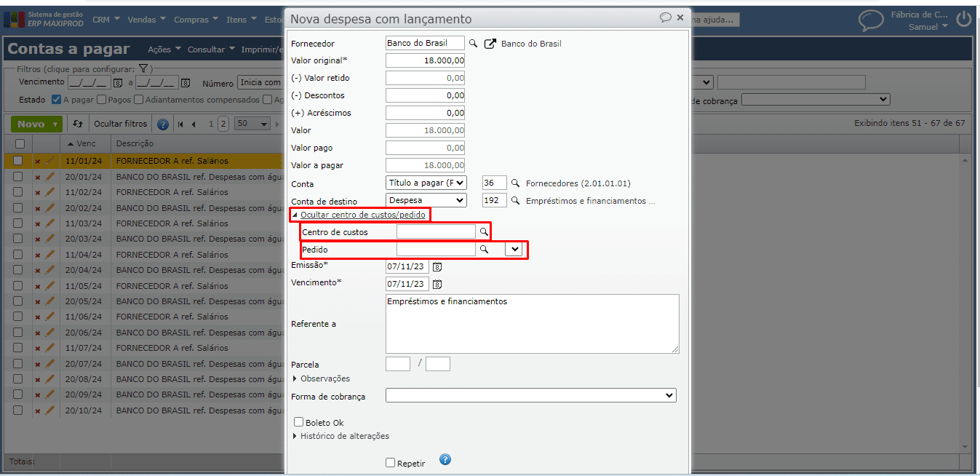Image resolution: width=980 pixels, height=476 pixels.
Task: Click the (+) Acréscimos input field
Action: coord(425,113)
